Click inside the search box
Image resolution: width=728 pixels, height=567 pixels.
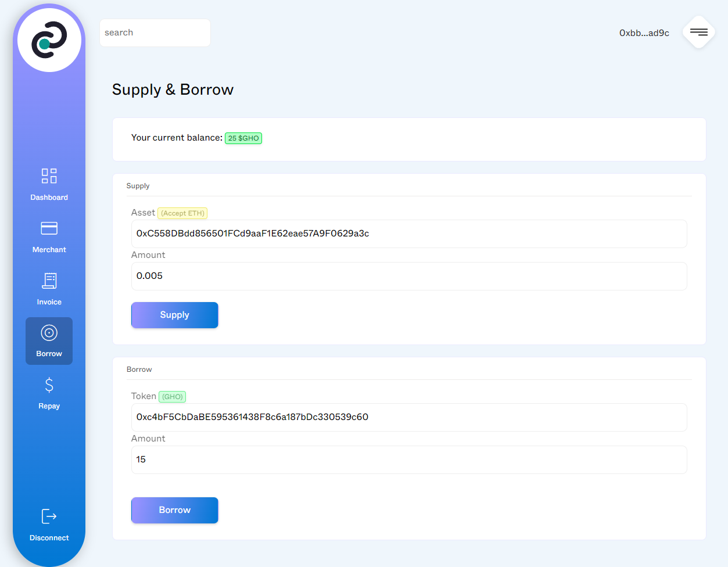155,33
